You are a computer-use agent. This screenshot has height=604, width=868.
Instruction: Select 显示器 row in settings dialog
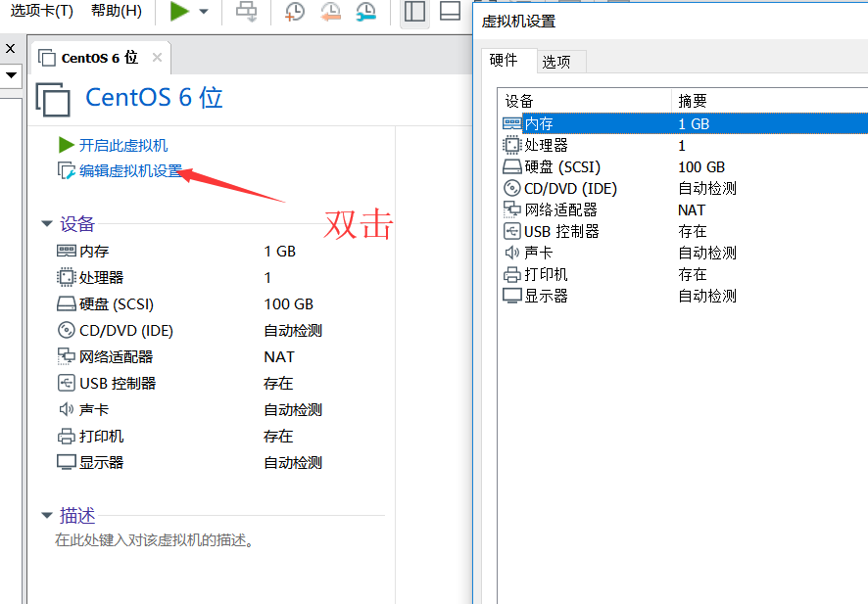(x=684, y=296)
